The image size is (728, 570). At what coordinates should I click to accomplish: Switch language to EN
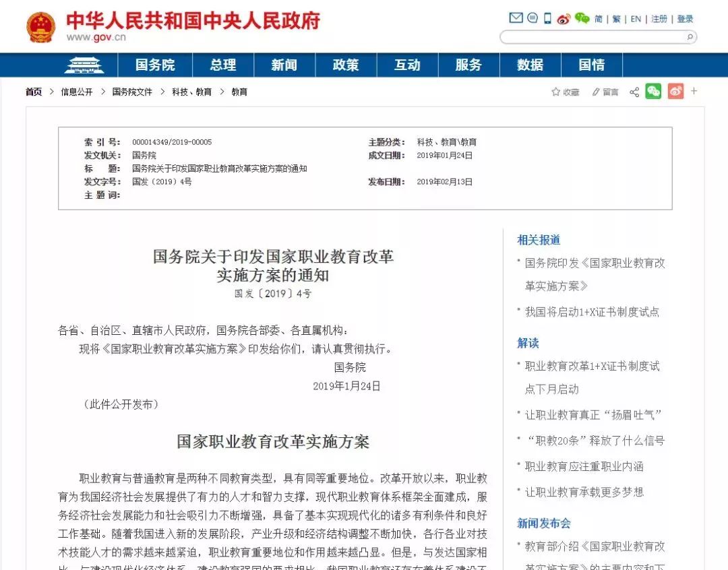coord(636,19)
